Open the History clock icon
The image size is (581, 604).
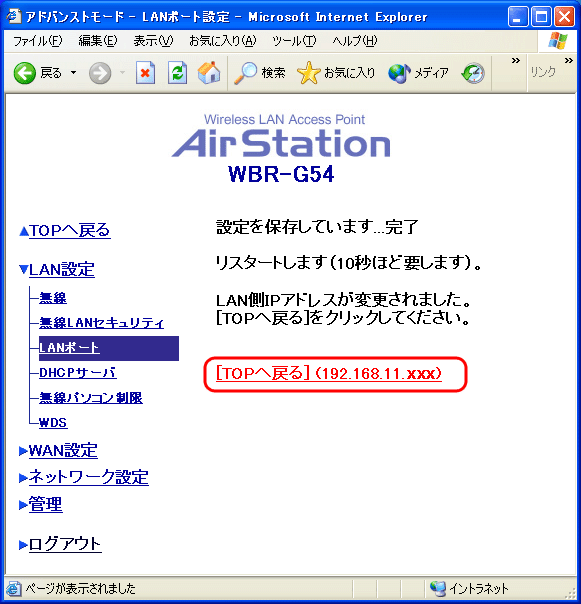473,73
